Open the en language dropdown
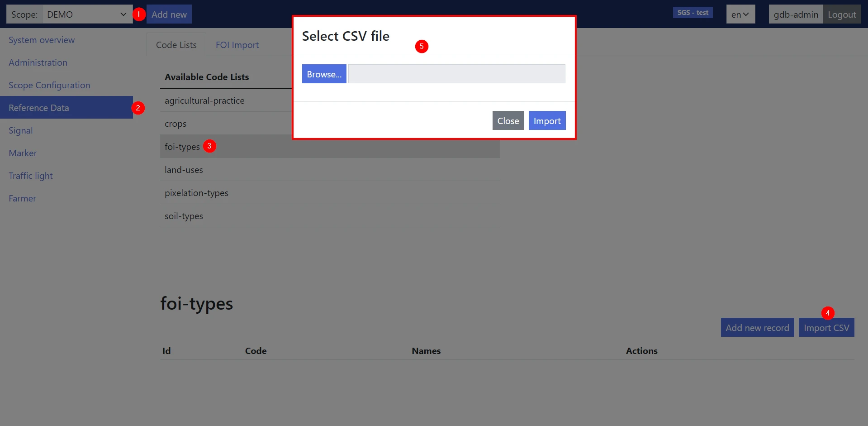The height and width of the screenshot is (426, 868). [740, 14]
